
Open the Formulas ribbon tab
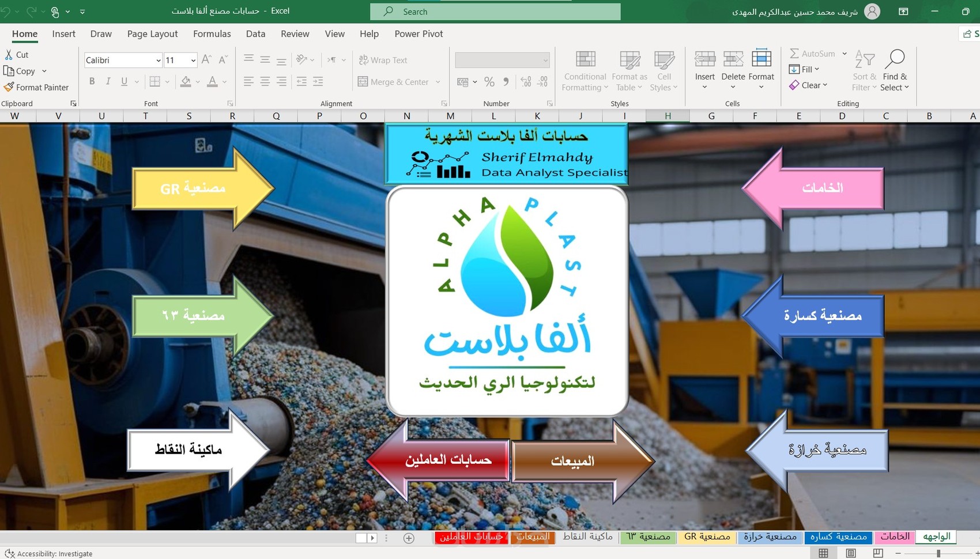(212, 34)
